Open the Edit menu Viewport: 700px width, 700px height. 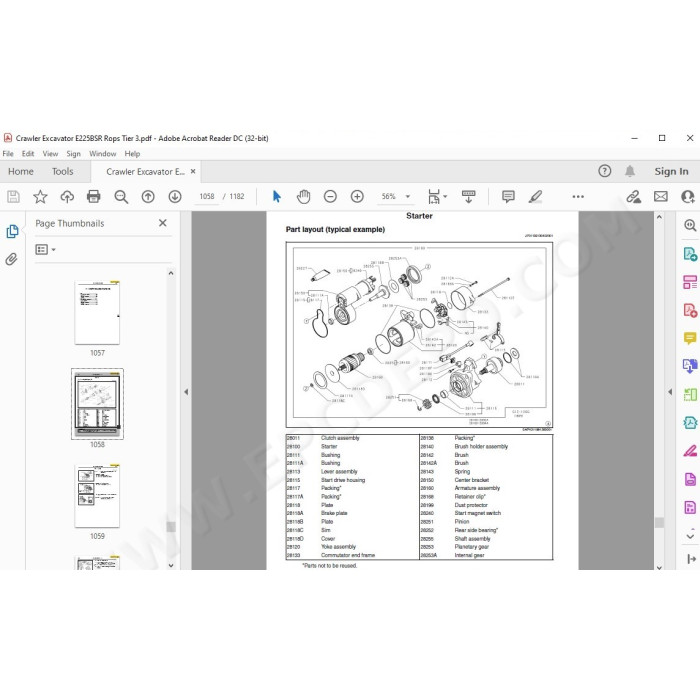click(x=28, y=154)
